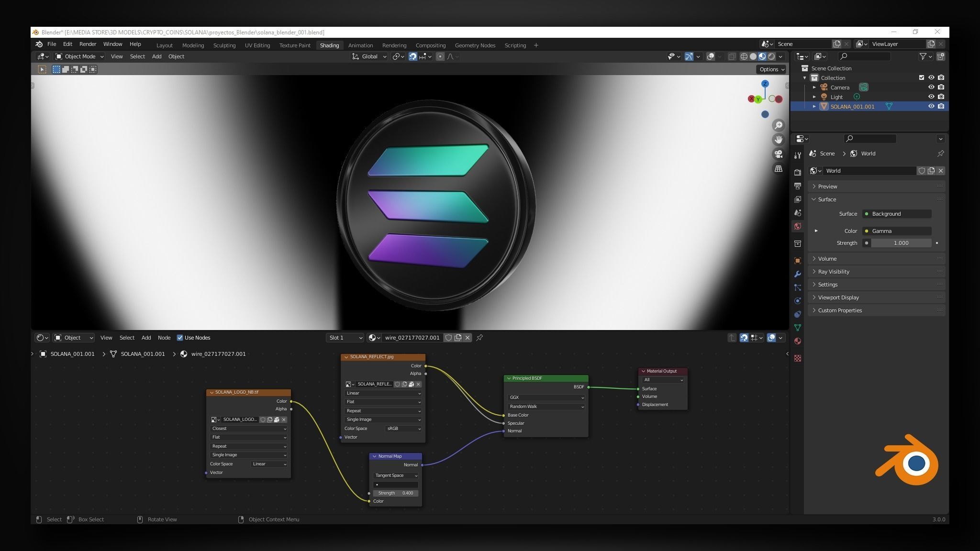
Task: Add a new workspace plus button
Action: (x=536, y=45)
